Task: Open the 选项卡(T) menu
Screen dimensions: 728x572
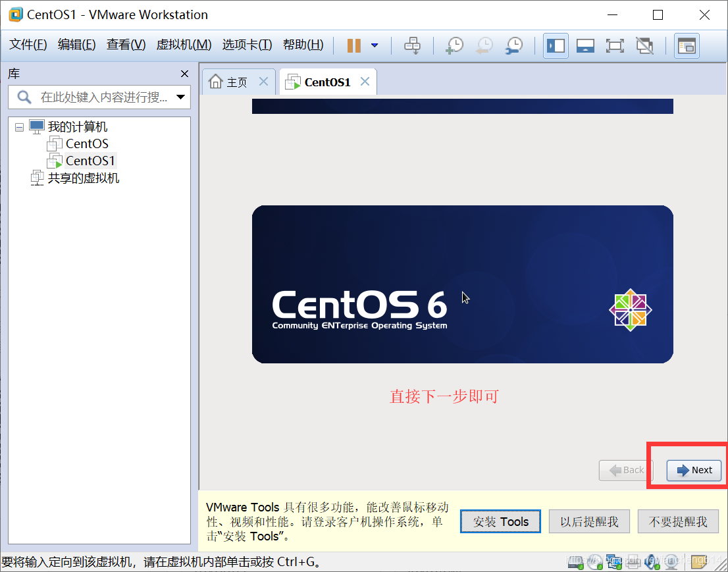Action: (247, 45)
